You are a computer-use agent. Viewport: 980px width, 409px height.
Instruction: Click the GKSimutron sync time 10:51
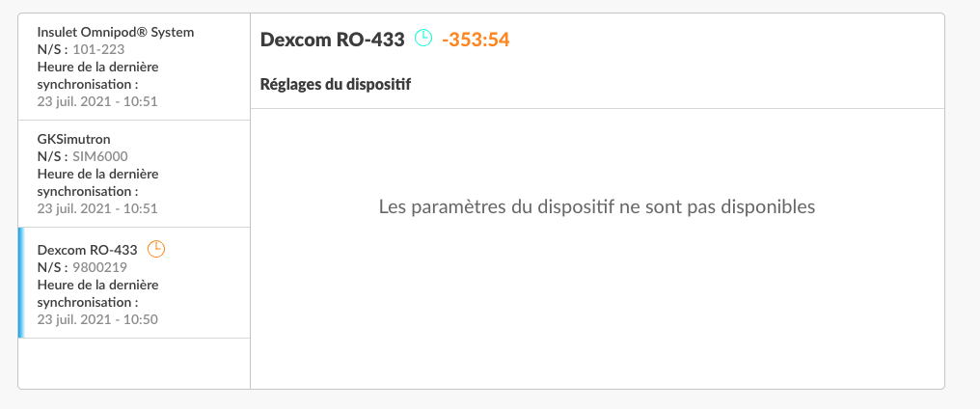click(97, 208)
